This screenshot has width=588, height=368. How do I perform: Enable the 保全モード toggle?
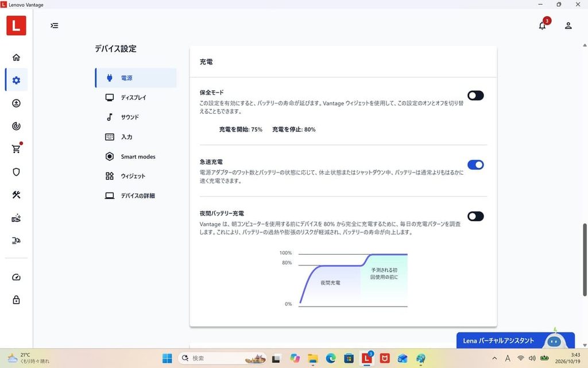pyautogui.click(x=475, y=95)
